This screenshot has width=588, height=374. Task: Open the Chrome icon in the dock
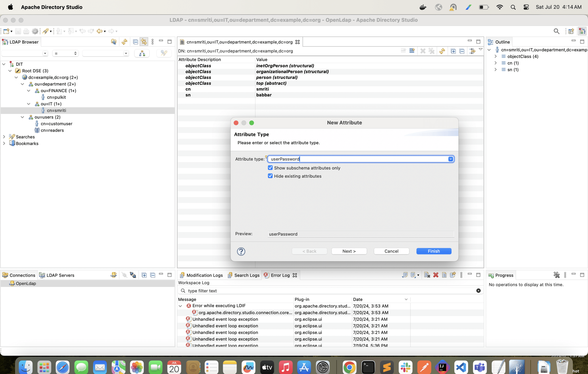[x=349, y=367]
